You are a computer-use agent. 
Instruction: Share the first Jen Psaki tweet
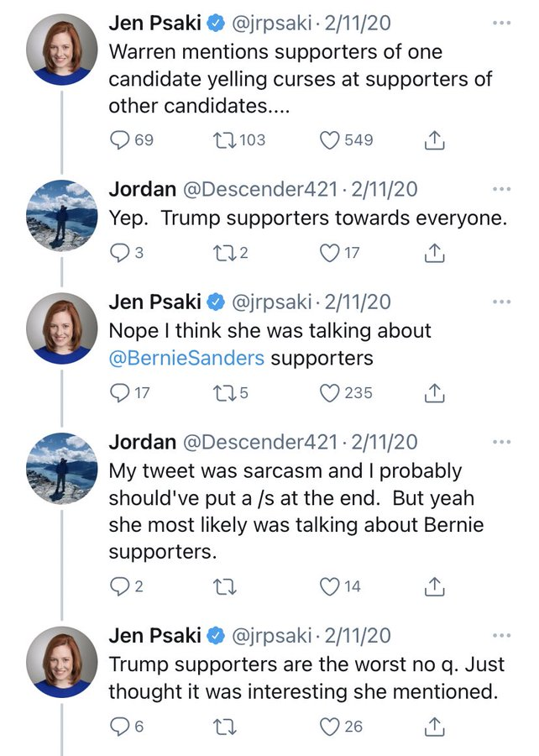click(435, 139)
